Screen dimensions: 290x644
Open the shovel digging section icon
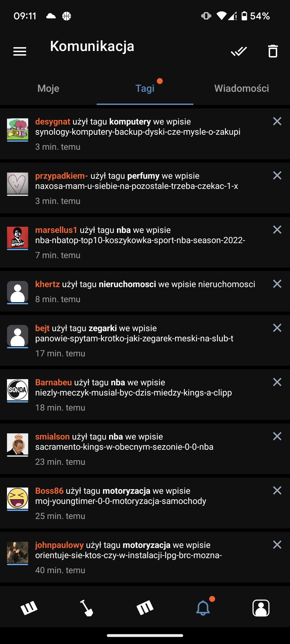87,608
